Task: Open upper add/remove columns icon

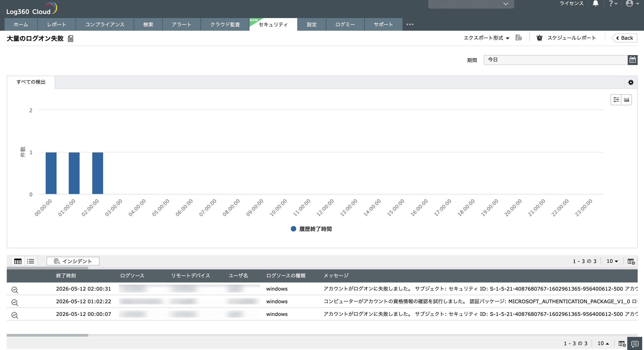Action: tap(631, 261)
